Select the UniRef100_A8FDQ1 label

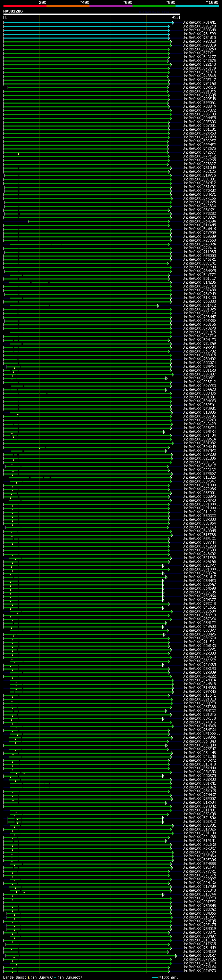pos(199,493)
